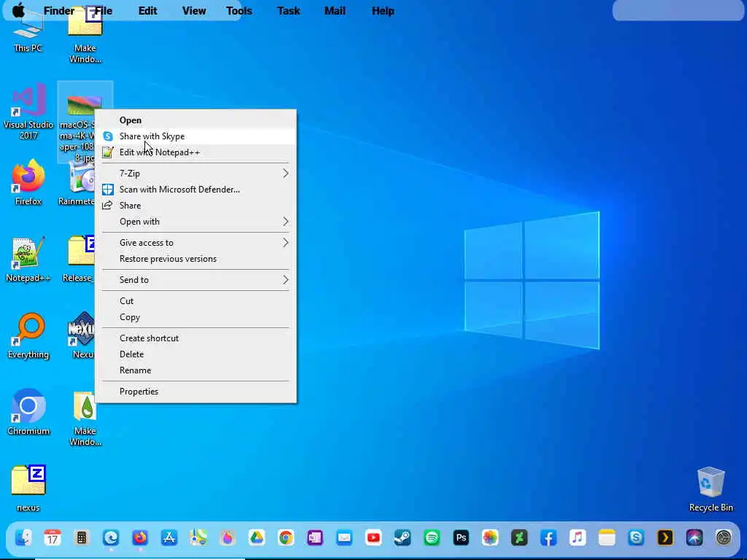The width and height of the screenshot is (747, 560).
Task: Open the View menu
Action: click(x=194, y=10)
